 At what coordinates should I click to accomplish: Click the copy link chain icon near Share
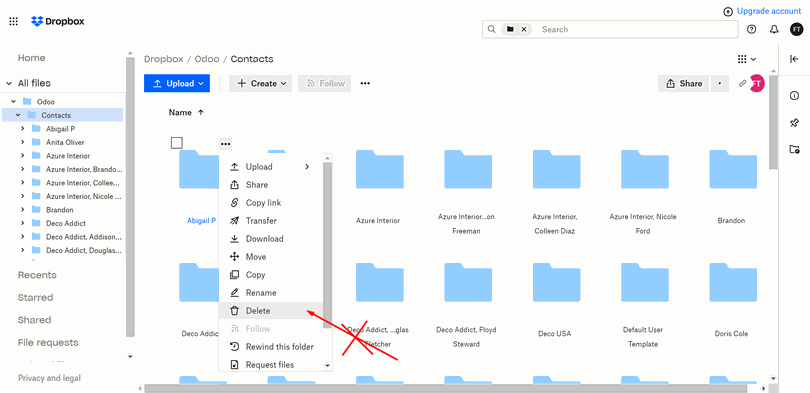(742, 83)
